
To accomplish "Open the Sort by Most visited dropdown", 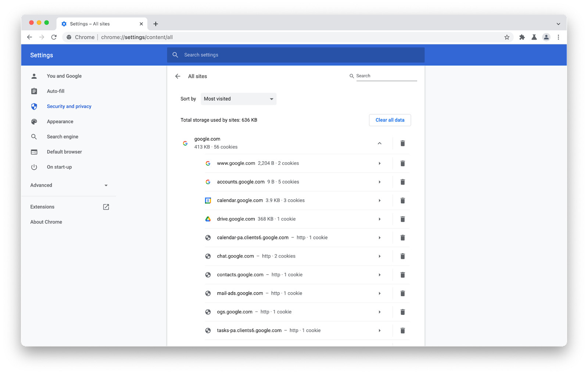I will pos(239,99).
